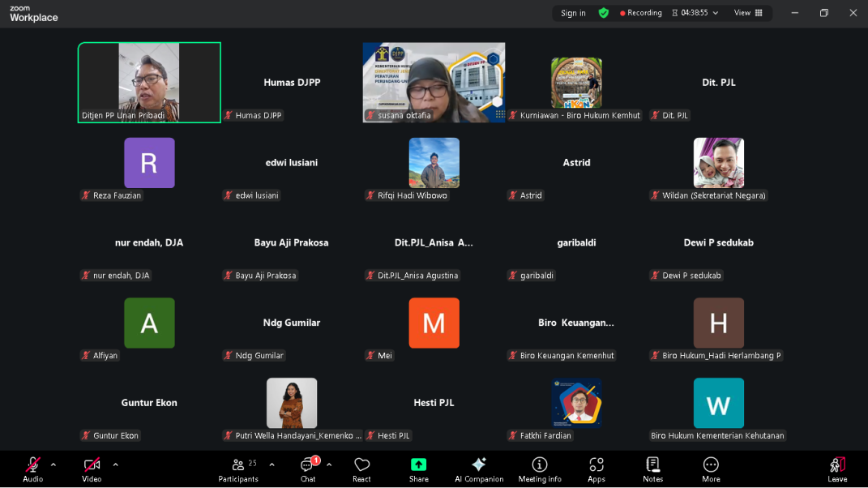
Task: Show Meeting info
Action: pos(539,469)
